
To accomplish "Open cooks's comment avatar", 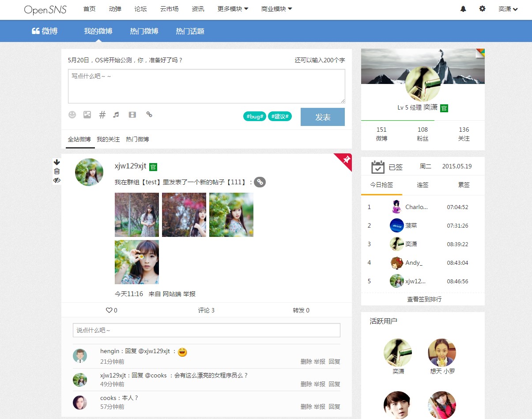I will [80, 402].
